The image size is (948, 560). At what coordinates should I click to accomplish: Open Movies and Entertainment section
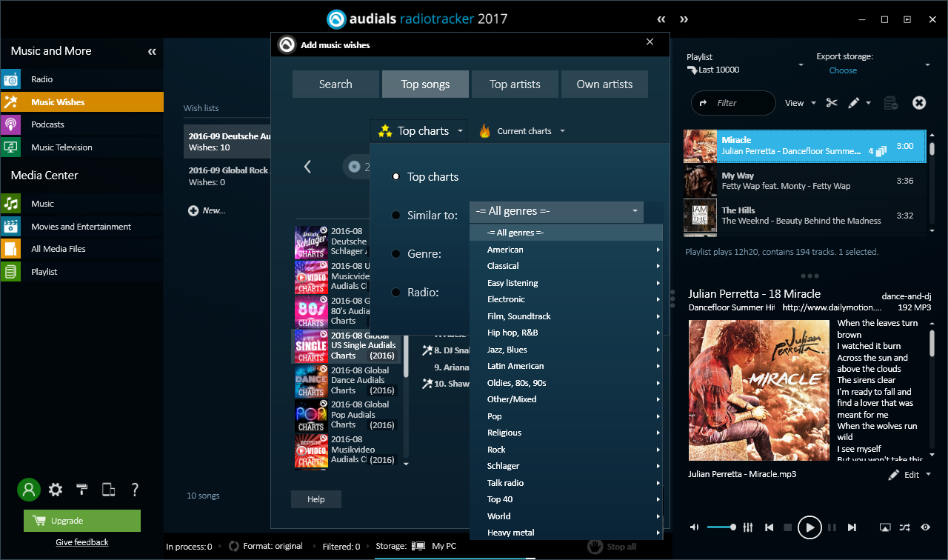[81, 227]
